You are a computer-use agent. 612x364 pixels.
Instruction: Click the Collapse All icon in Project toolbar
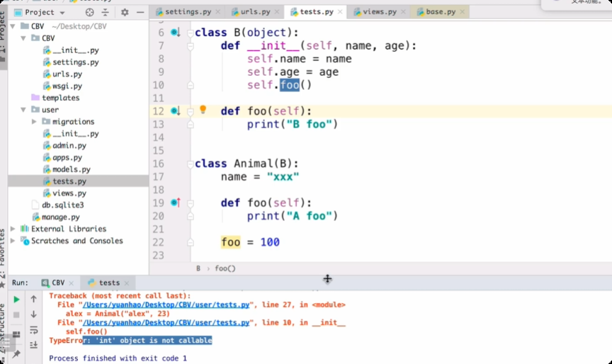(x=106, y=13)
